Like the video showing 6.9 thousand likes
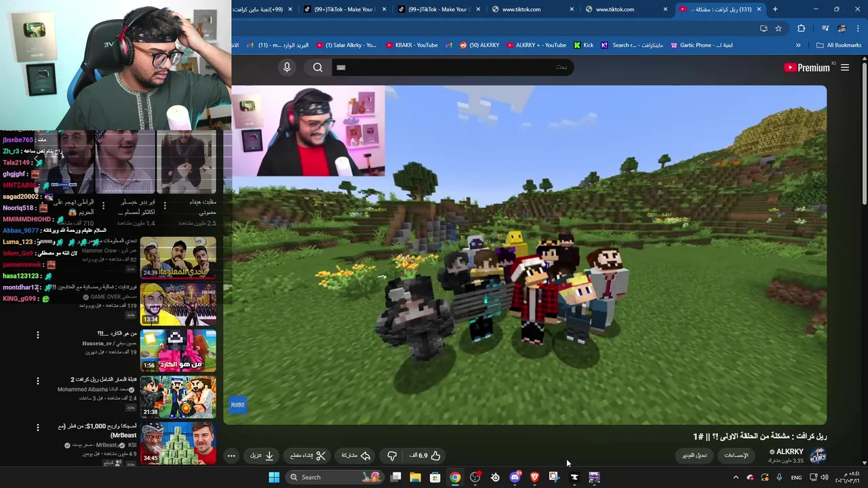Screen dimensions: 868x488 coord(425,455)
